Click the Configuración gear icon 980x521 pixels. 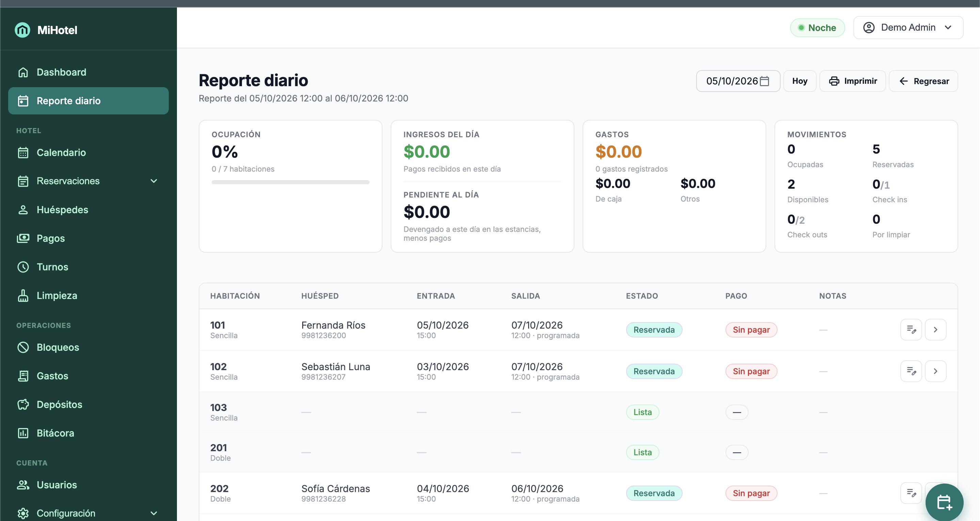click(23, 513)
